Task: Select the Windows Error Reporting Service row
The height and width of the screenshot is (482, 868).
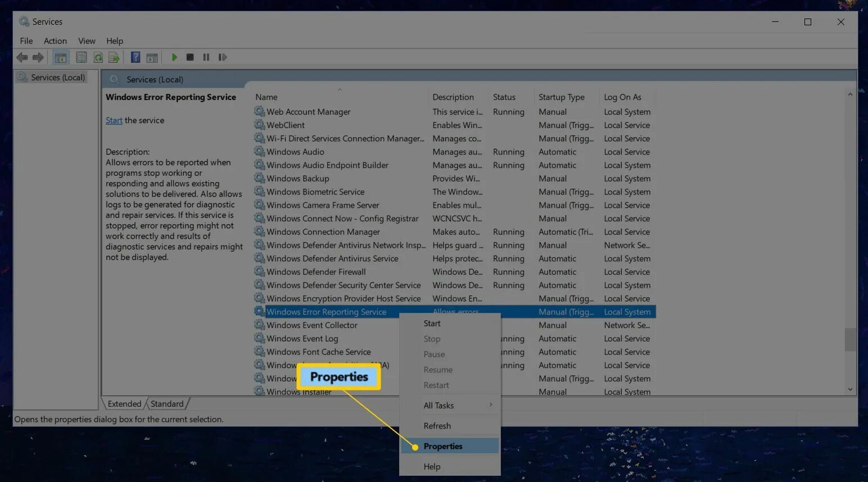Action: (454, 312)
